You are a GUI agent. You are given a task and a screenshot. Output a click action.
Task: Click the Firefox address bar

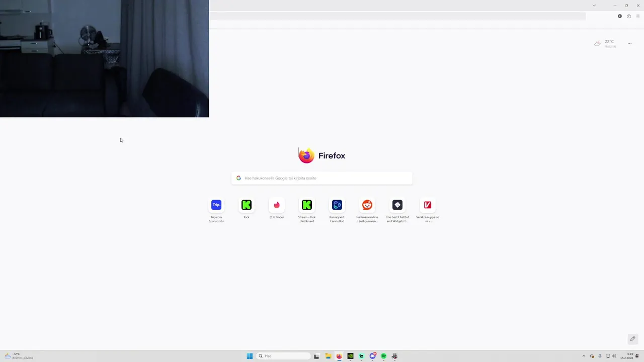[397, 16]
